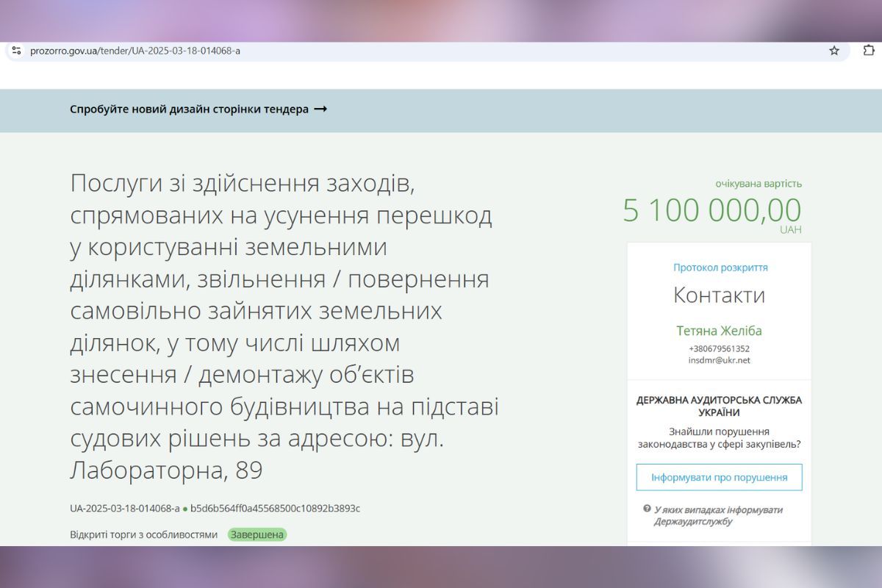Click the question mark icon near Держаудитслужбу

[647, 509]
